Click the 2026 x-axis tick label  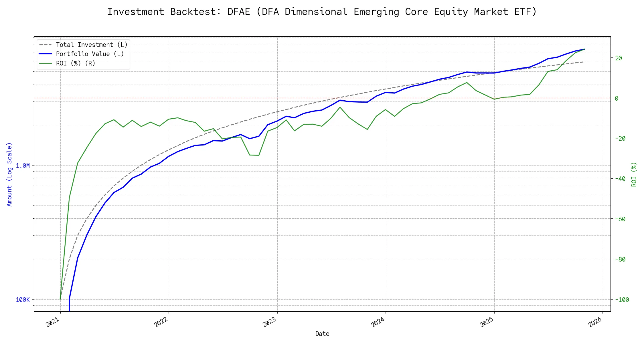595,322
